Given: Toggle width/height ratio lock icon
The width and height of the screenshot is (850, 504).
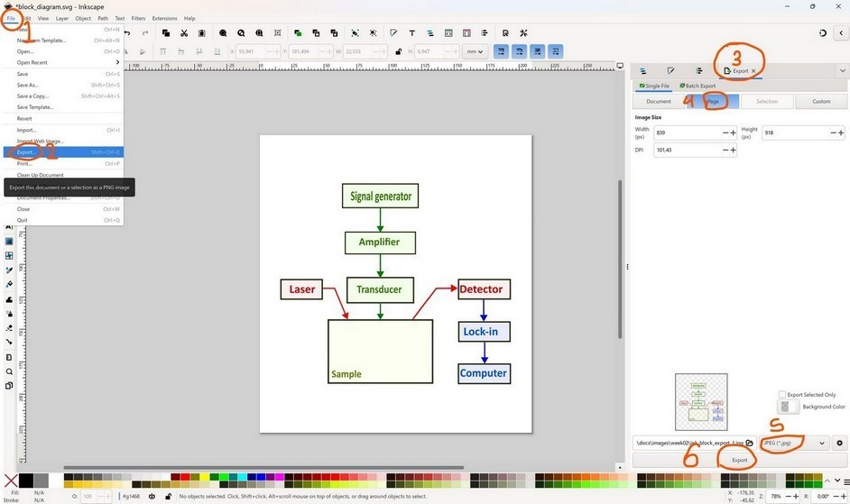Looking at the screenshot, I should [399, 51].
